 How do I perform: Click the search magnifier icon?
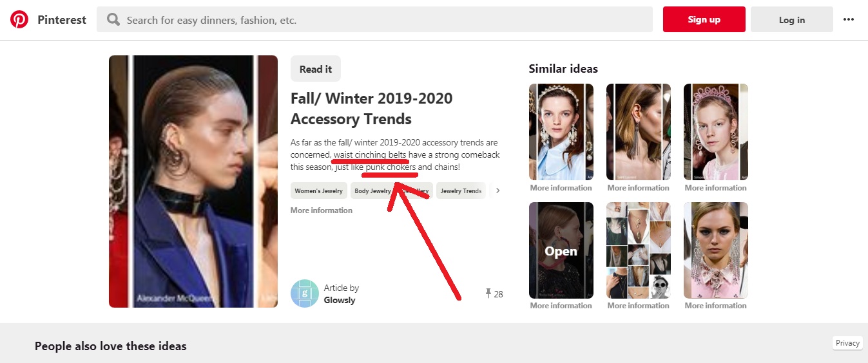click(x=113, y=20)
